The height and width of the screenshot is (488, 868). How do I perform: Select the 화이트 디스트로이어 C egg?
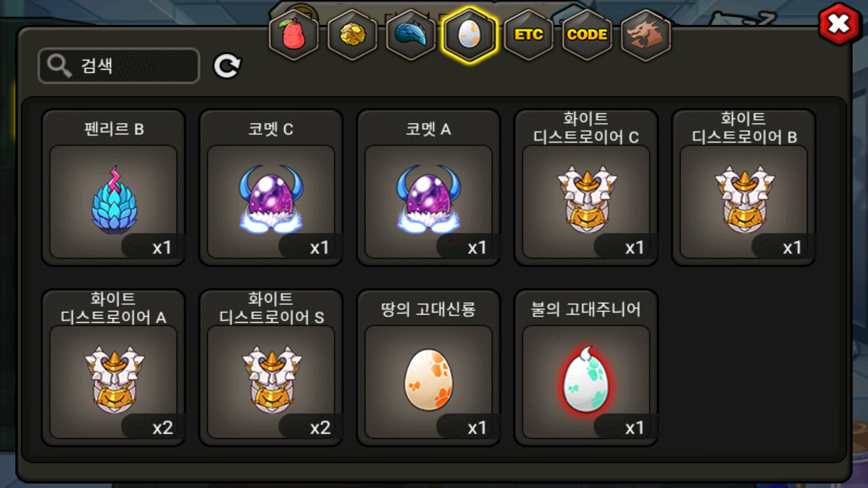(x=586, y=188)
